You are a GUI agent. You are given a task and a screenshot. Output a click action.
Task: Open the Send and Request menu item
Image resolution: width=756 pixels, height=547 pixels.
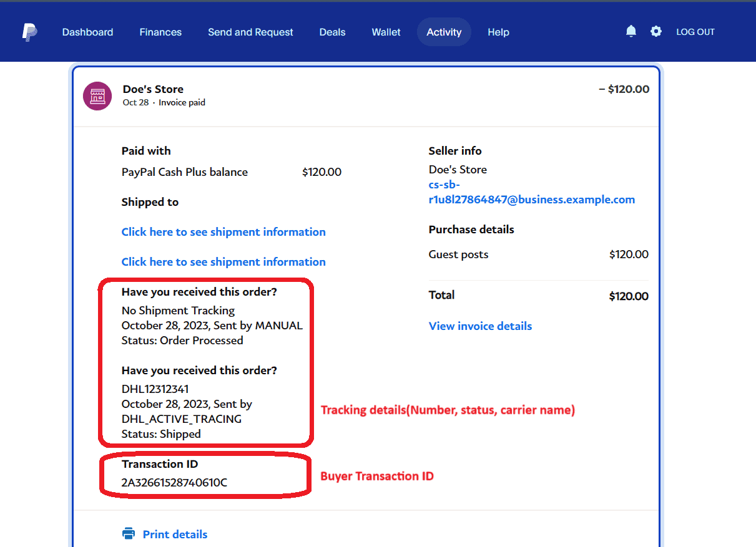coord(250,32)
